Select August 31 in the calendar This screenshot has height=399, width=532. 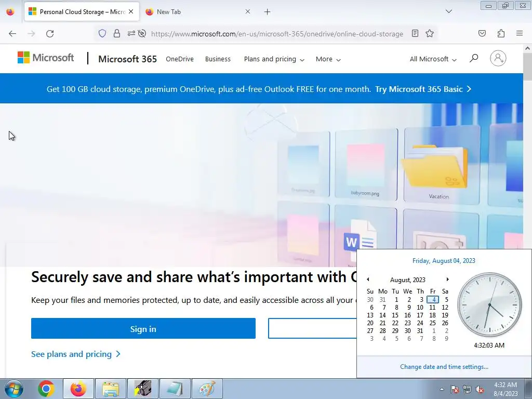click(x=420, y=331)
